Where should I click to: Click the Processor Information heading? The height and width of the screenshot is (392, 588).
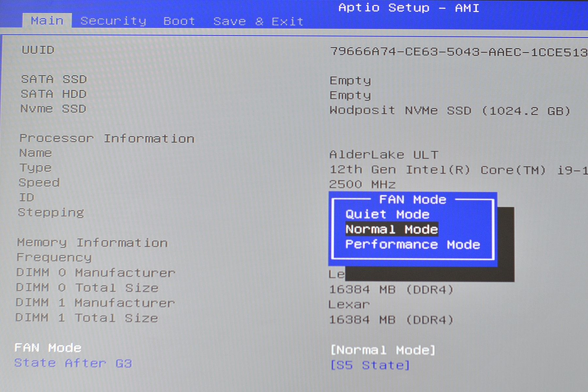[x=107, y=139]
